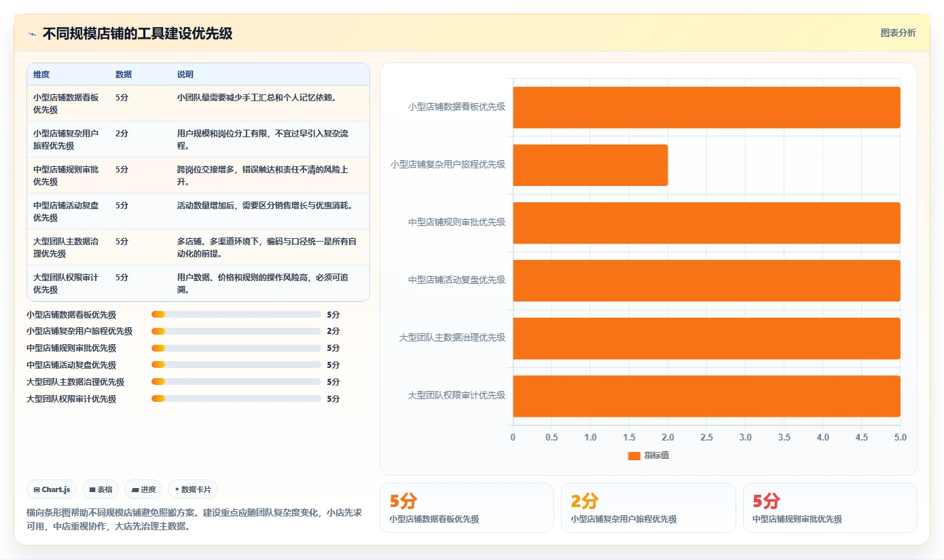This screenshot has width=944, height=560.
Task: Open the 5分 小型店铺数据看板优先级 card
Action: coord(467,508)
